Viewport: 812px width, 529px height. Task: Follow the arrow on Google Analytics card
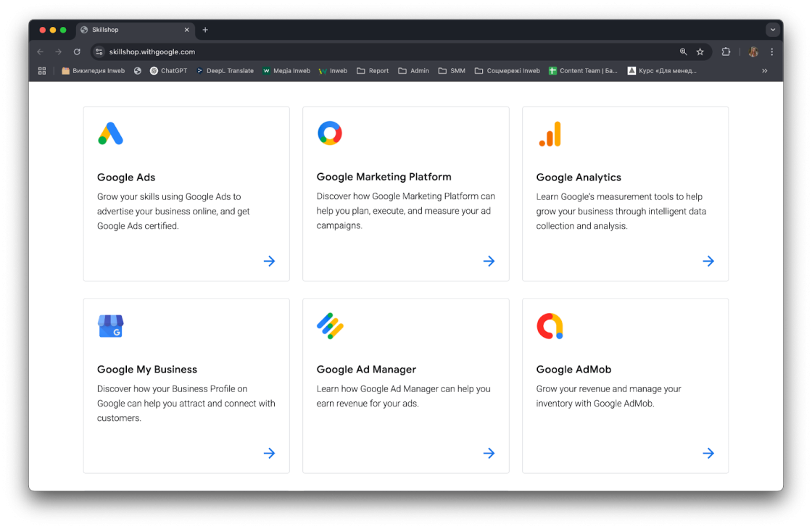[708, 261]
